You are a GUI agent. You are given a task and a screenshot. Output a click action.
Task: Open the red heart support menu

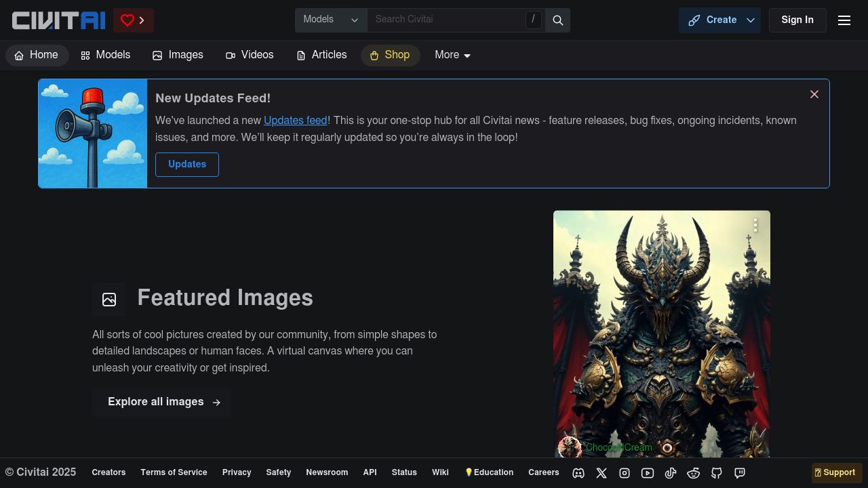coord(134,20)
